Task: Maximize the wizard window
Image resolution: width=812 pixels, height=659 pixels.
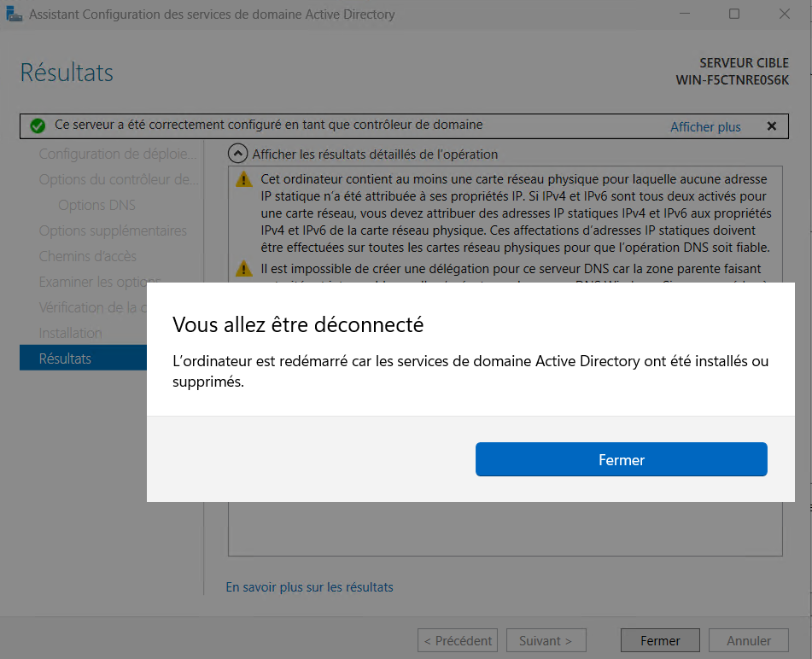Action: pyautogui.click(x=734, y=14)
